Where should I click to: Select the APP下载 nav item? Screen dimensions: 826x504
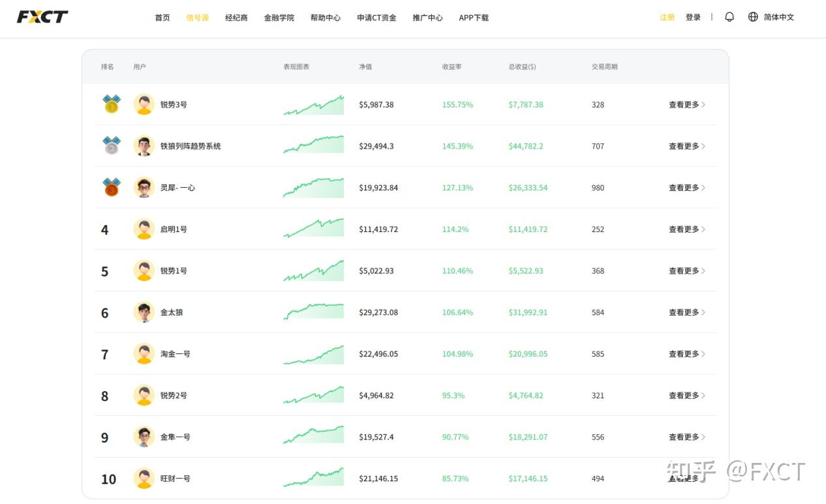474,18
